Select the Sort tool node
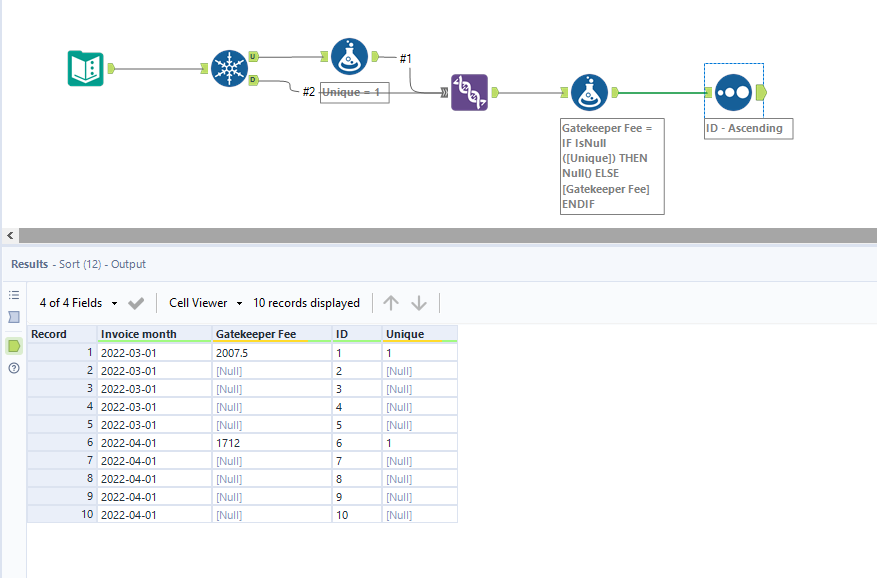The image size is (877, 578). click(x=734, y=92)
